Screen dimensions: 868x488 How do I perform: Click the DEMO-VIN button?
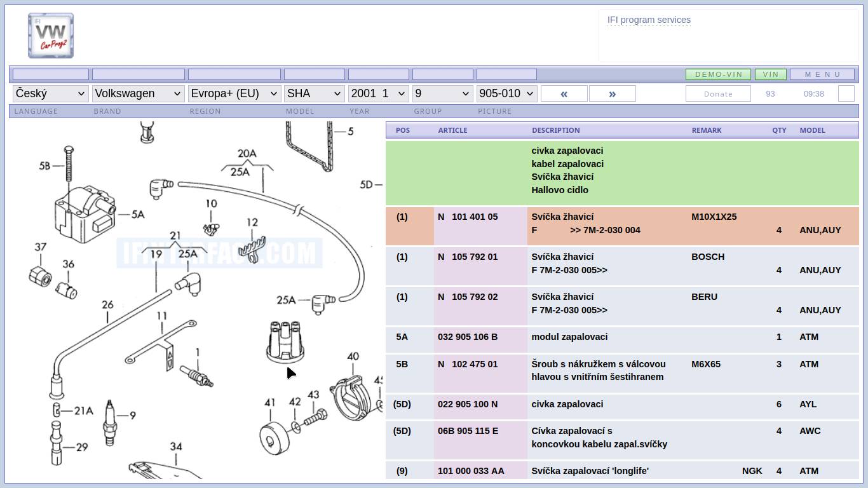(x=718, y=74)
